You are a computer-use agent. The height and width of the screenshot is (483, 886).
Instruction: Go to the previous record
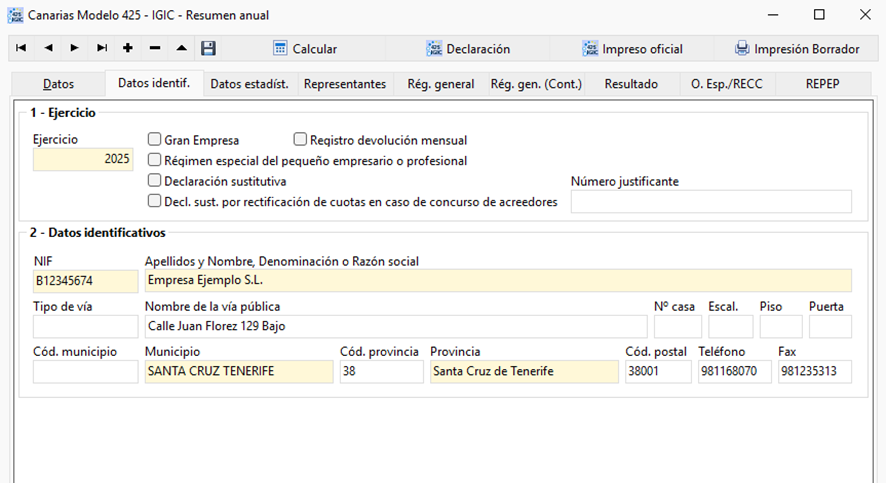(48, 49)
